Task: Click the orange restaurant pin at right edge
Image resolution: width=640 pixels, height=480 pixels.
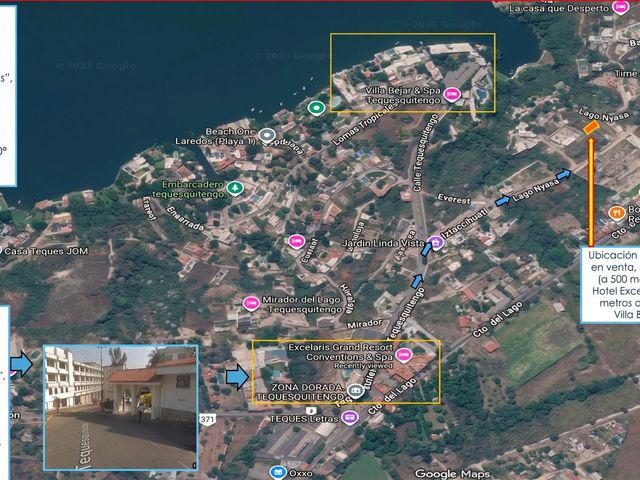Action: (617, 213)
